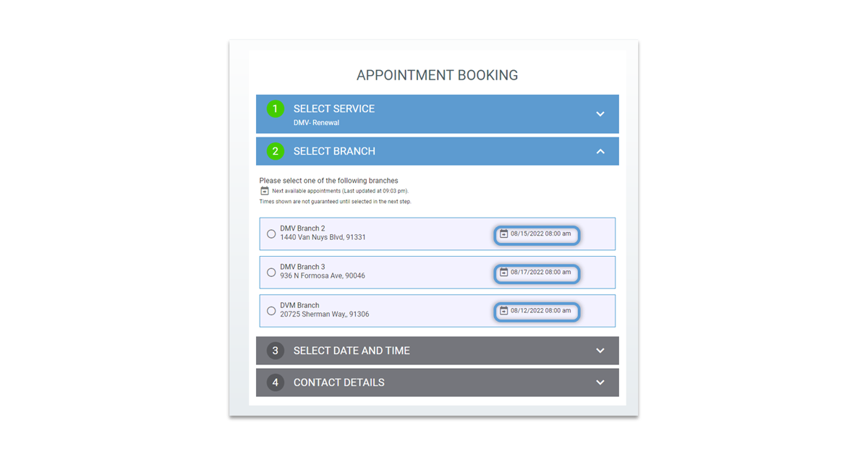Pick the 08/12/2022 08:00 am slot button
The width and height of the screenshot is (868, 454).
tap(537, 312)
